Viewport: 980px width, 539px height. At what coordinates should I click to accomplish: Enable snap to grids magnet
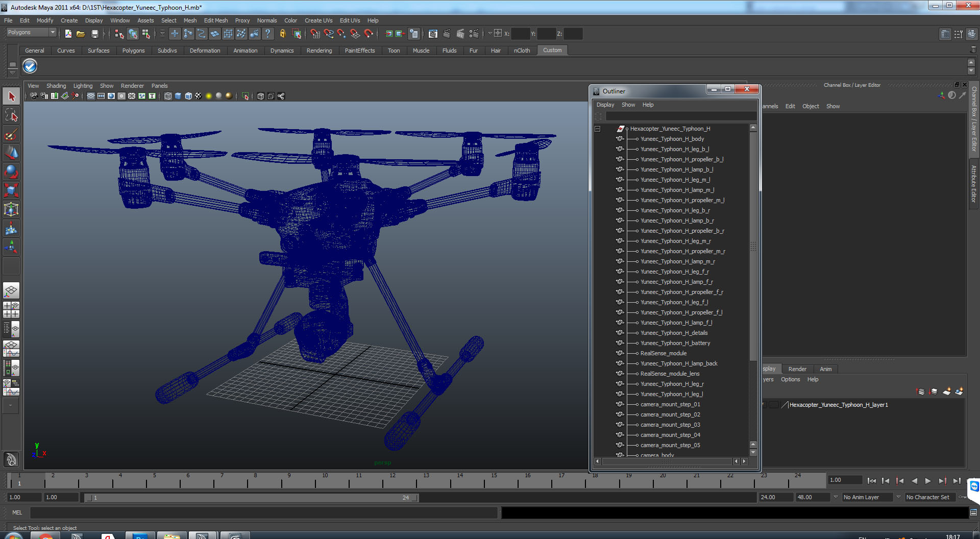(x=315, y=34)
